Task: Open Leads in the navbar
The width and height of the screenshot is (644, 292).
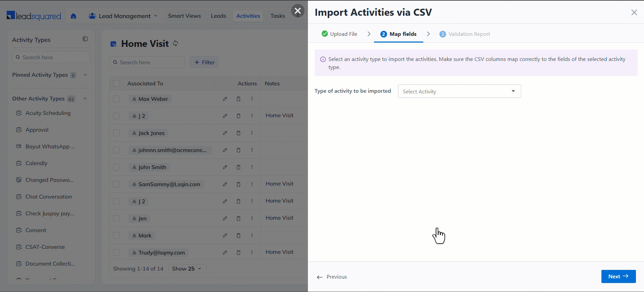Action: [218, 16]
